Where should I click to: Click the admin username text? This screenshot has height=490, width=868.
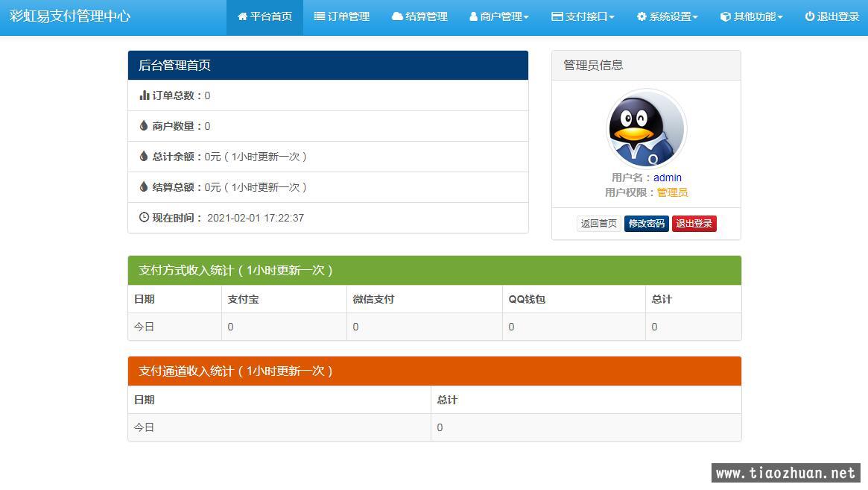[667, 178]
